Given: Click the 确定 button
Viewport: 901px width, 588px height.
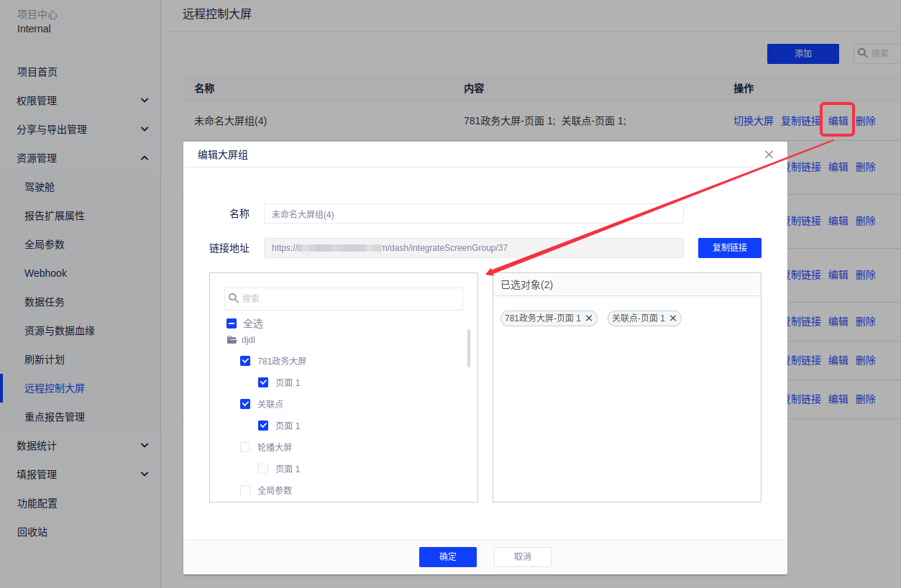Looking at the screenshot, I should pyautogui.click(x=448, y=557).
